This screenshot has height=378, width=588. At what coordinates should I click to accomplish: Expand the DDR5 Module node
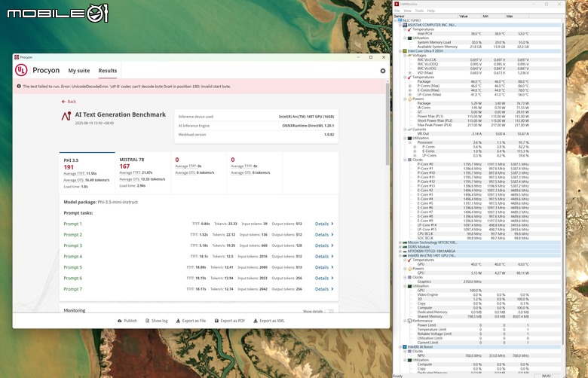(400, 247)
